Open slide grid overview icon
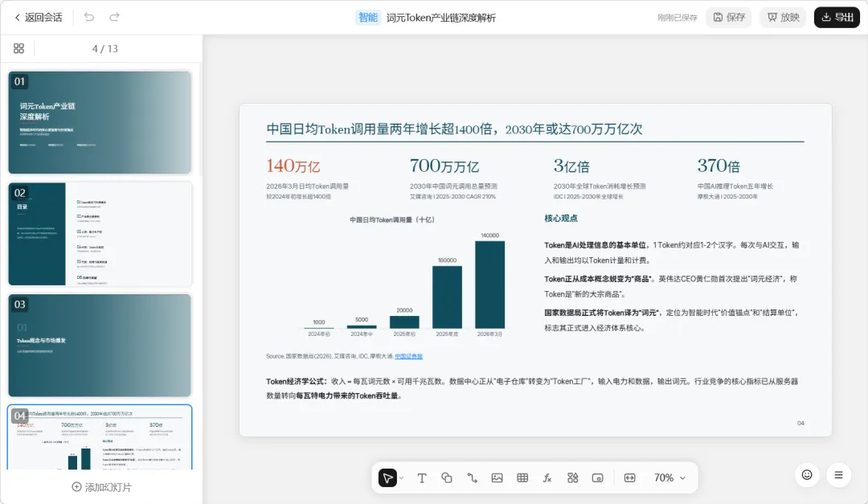Viewport: 868px width, 504px height. tap(18, 49)
